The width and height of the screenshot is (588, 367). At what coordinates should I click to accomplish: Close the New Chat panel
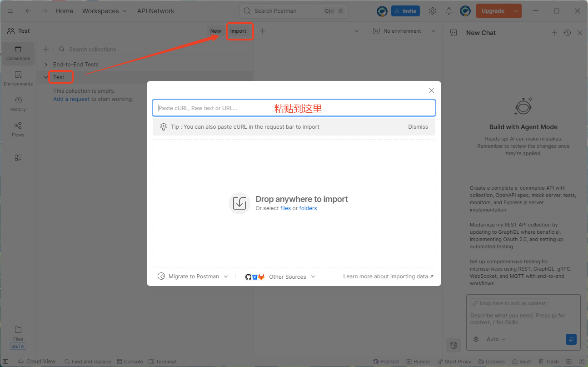[579, 33]
